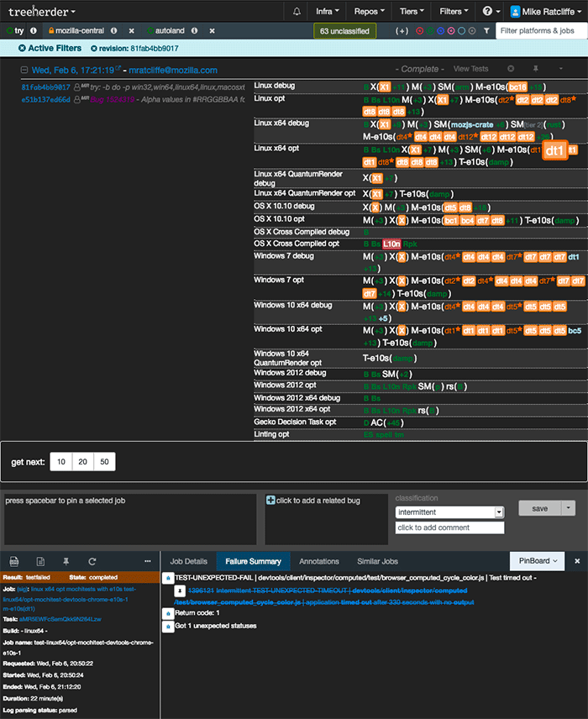
Task: Open the intermittent classification dropdown
Action: pyautogui.click(x=449, y=512)
